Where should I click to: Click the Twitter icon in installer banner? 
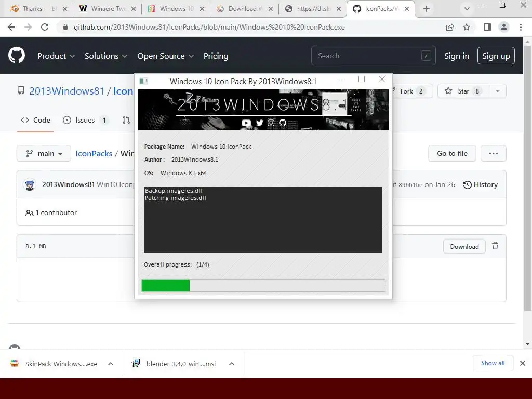tap(260, 123)
